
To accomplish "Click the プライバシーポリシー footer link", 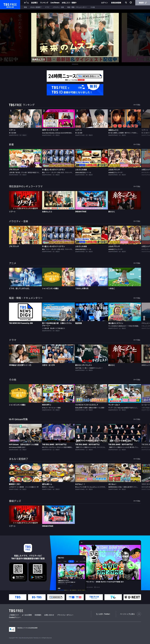I will (65, 615).
